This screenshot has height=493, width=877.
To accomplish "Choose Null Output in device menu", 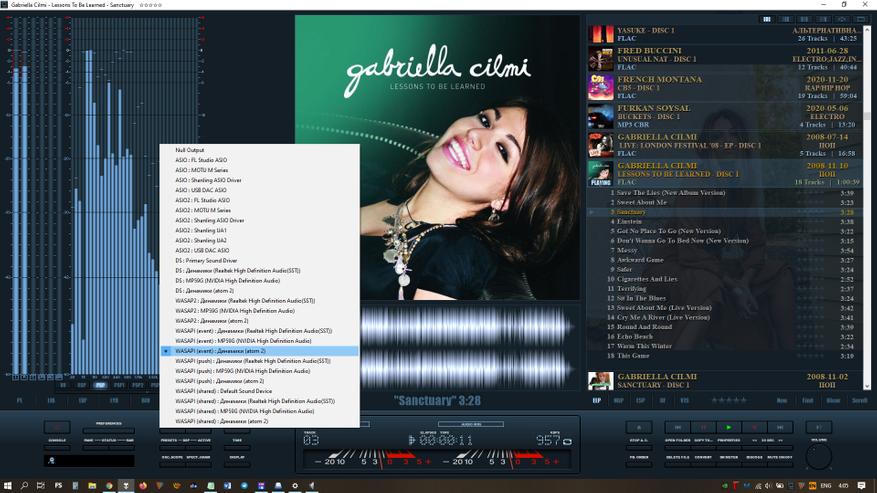I will (259, 150).
